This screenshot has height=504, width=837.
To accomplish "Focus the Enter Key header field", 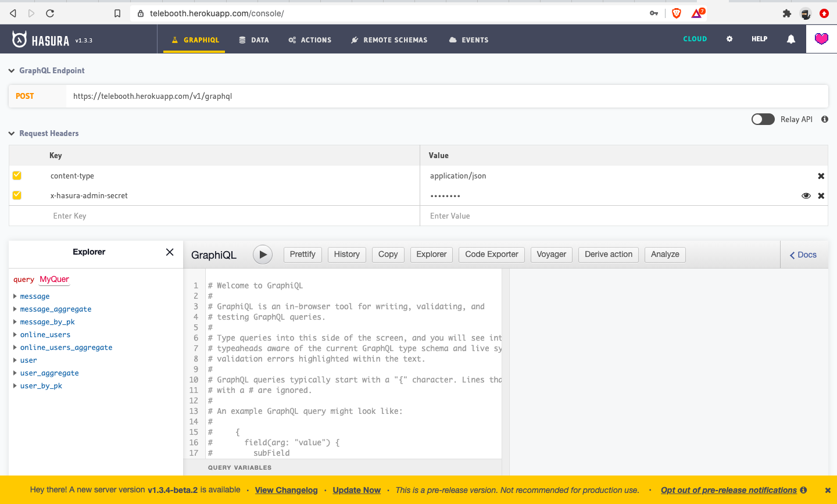I will pos(214,216).
